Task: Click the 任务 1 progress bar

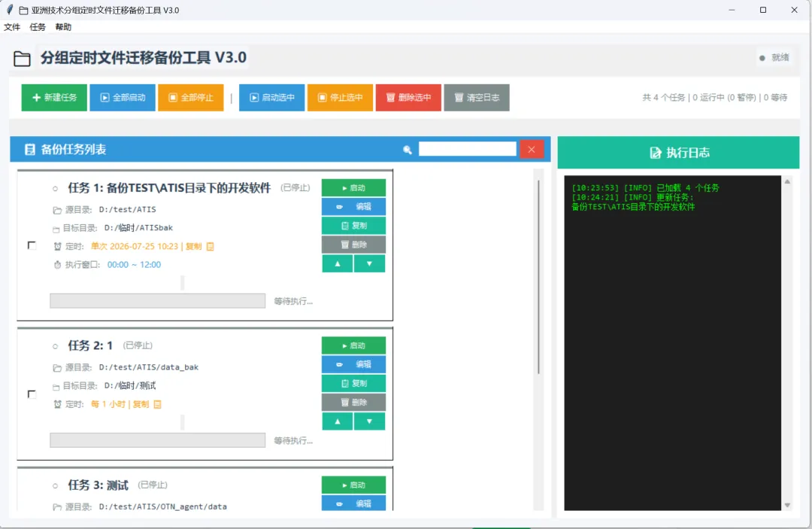Action: pyautogui.click(x=157, y=300)
